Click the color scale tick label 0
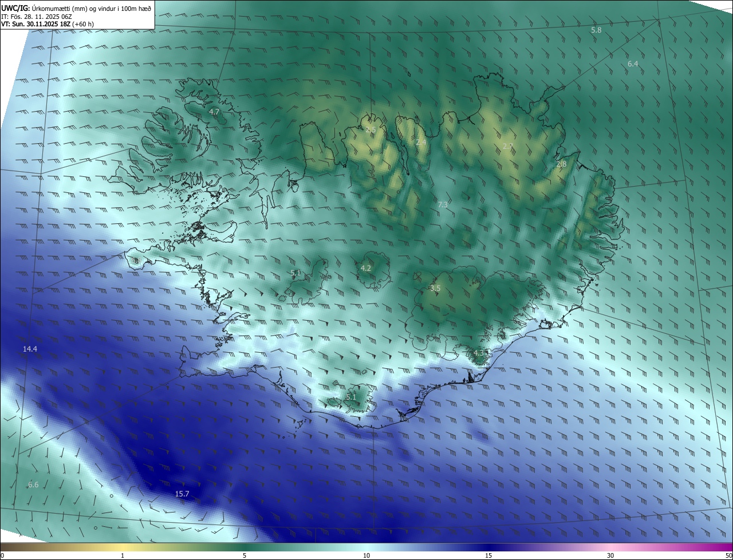Viewport: 733px width, 560px height. click(x=2, y=556)
